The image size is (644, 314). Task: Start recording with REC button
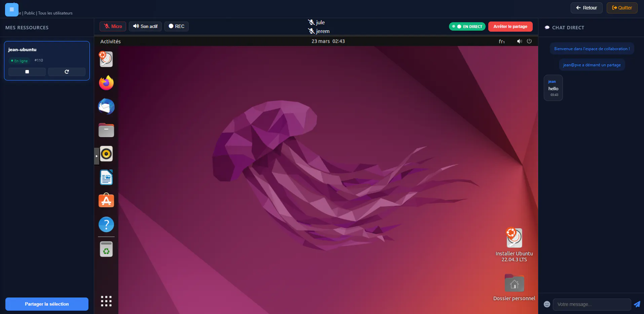(177, 26)
